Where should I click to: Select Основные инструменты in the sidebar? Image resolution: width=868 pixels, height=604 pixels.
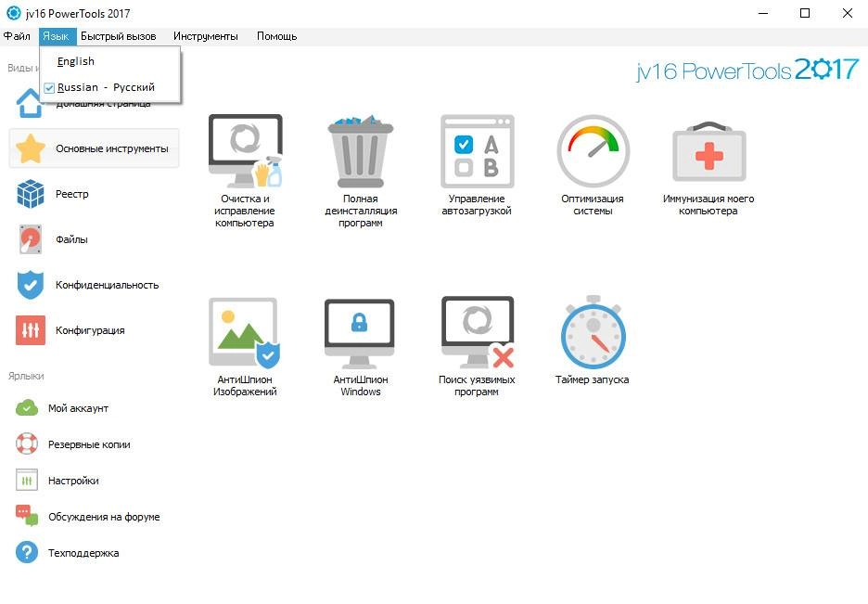pos(94,148)
